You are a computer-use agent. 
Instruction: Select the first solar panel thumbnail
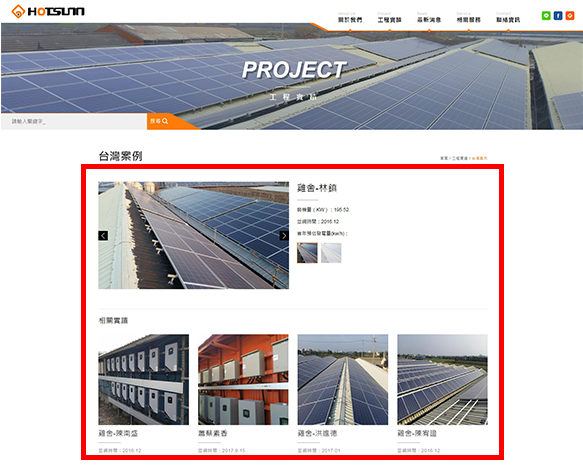[307, 253]
